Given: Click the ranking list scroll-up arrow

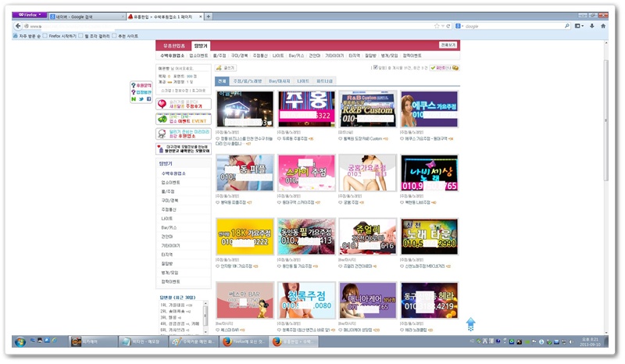Looking at the screenshot, I should pyautogui.click(x=205, y=303).
